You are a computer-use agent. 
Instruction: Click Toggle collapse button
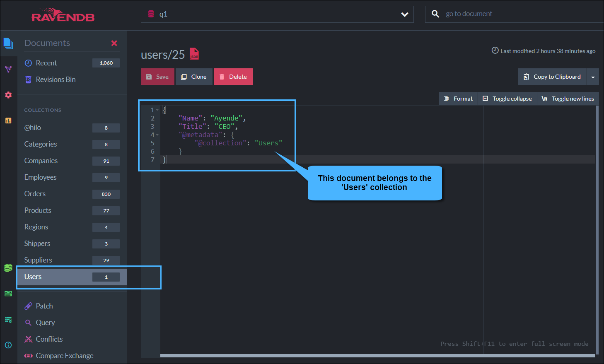tap(507, 99)
